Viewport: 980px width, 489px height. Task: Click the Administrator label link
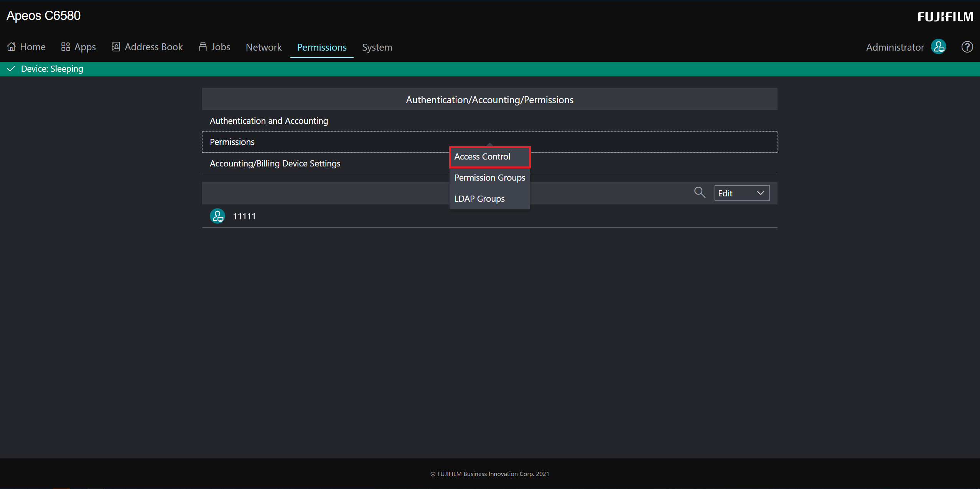(895, 47)
